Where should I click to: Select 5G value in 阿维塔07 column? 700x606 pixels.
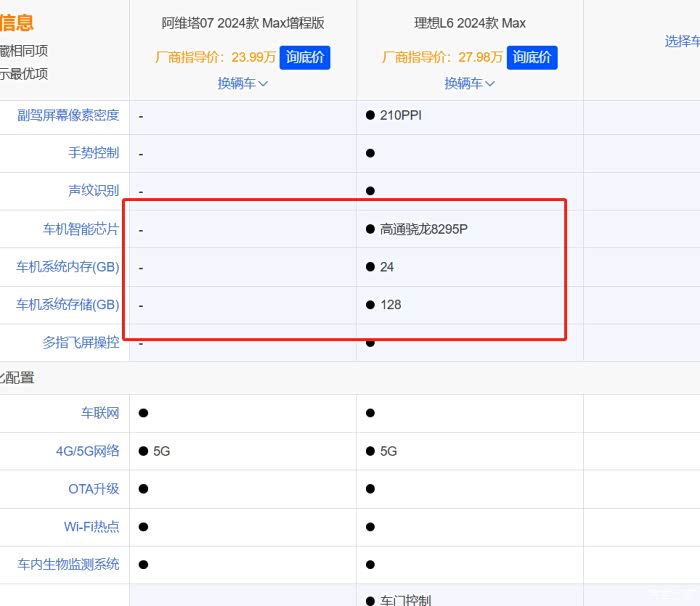tap(162, 451)
